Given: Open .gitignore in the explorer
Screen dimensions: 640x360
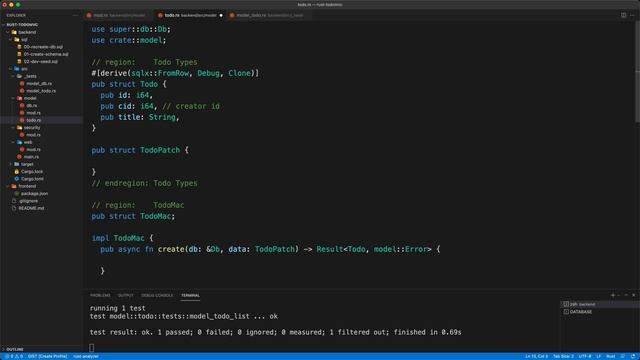Looking at the screenshot, I should pyautogui.click(x=29, y=201).
